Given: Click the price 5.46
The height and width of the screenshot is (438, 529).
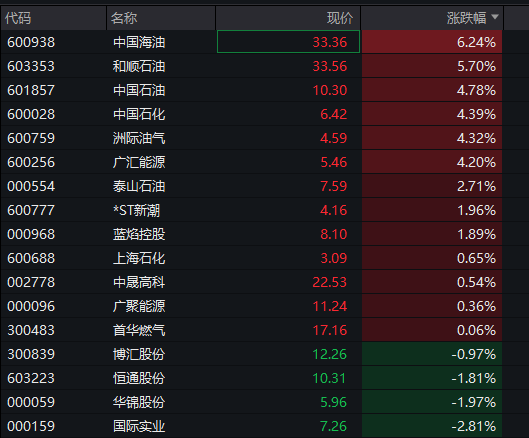Looking at the screenshot, I should pyautogui.click(x=333, y=162).
